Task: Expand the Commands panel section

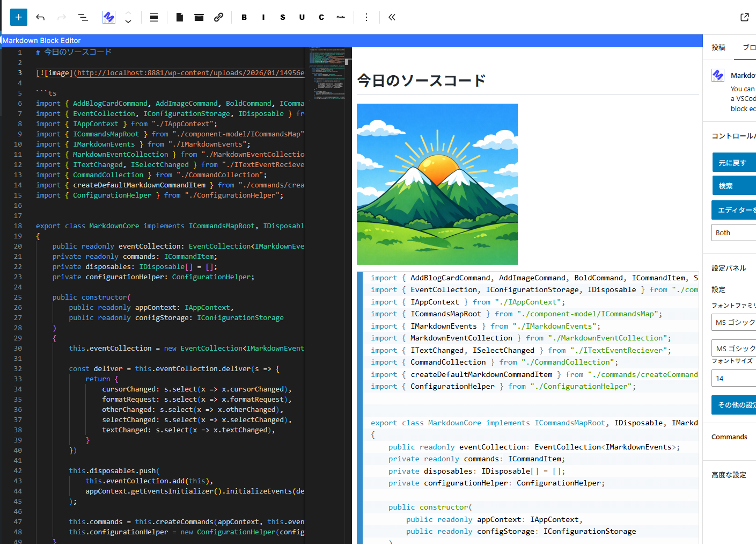Action: (729, 437)
